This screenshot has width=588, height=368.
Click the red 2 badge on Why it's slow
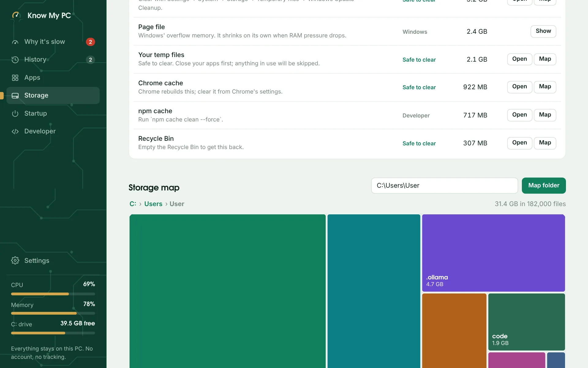point(90,42)
